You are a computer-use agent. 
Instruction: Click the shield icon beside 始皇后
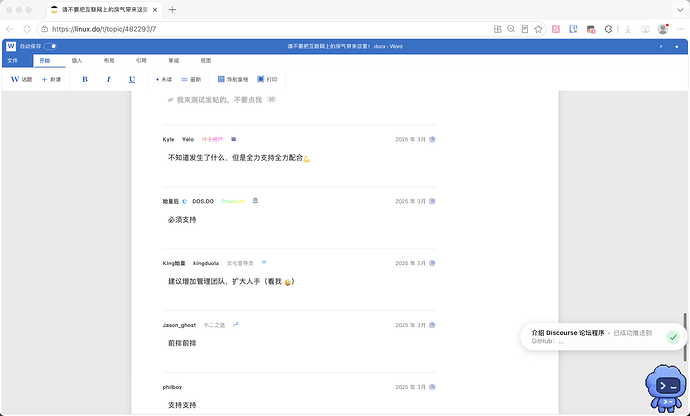(184, 201)
